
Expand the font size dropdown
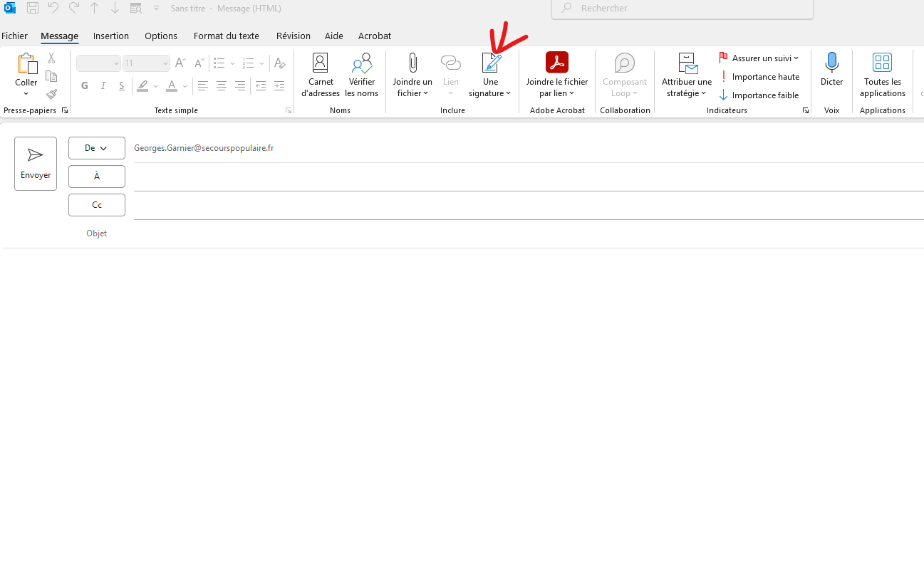click(165, 64)
